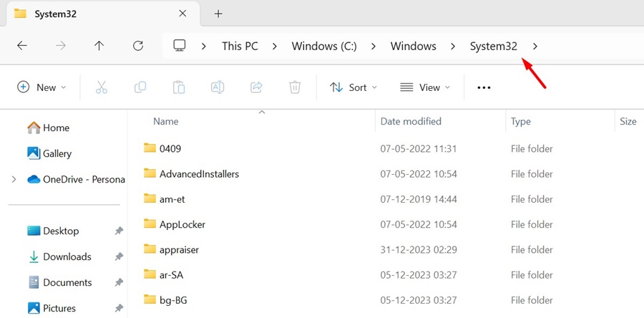644x318 pixels.
Task: Go up one directory level
Action: [x=99, y=46]
